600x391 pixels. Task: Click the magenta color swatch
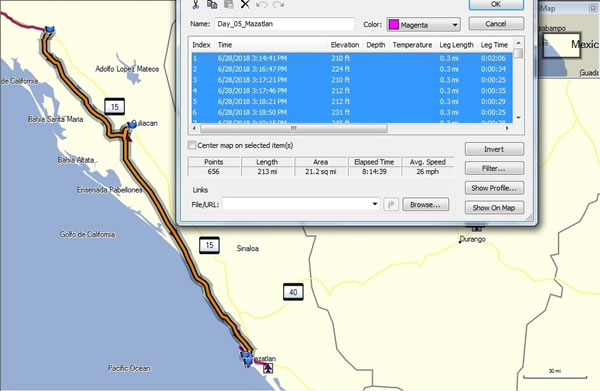[x=394, y=25]
